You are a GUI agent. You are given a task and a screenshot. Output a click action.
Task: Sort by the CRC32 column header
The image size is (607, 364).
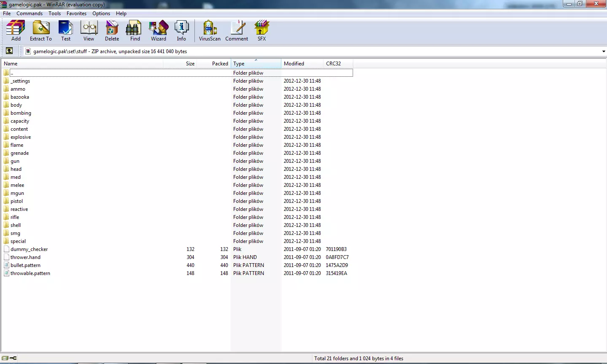pos(338,64)
